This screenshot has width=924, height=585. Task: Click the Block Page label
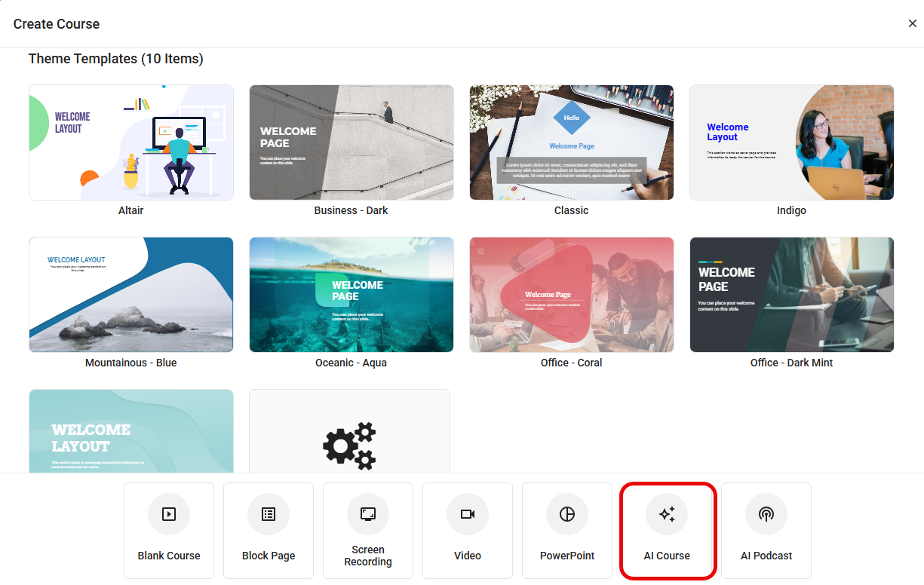pos(269,556)
